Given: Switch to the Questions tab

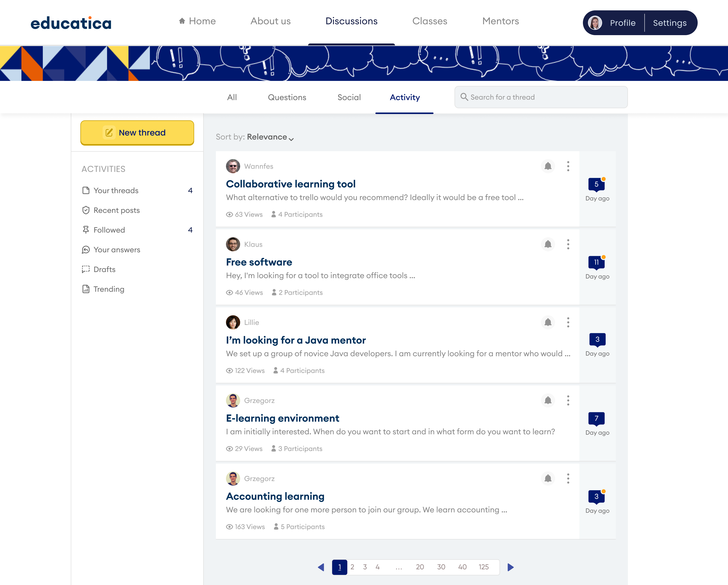Looking at the screenshot, I should click(x=287, y=97).
